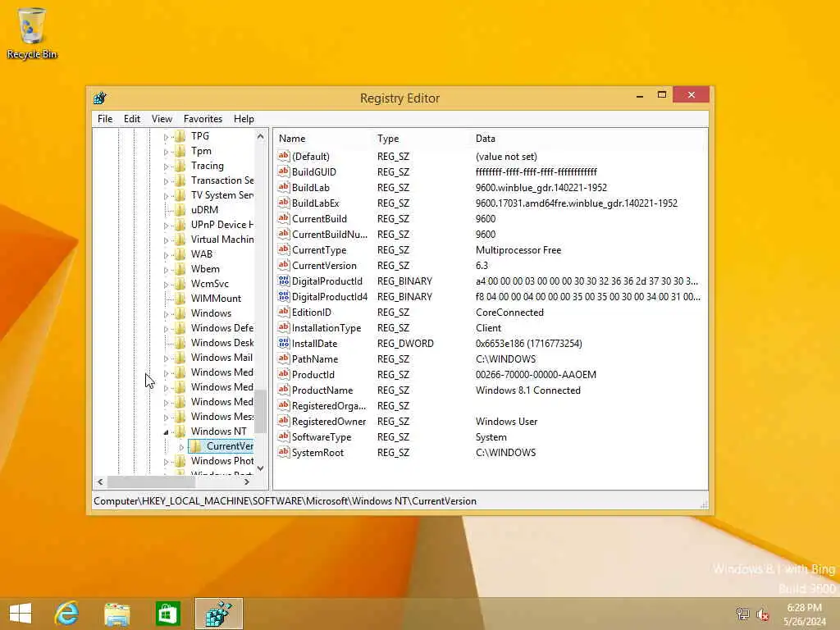Expand the Windows Mail key node
This screenshot has height=630, width=840.
point(166,358)
